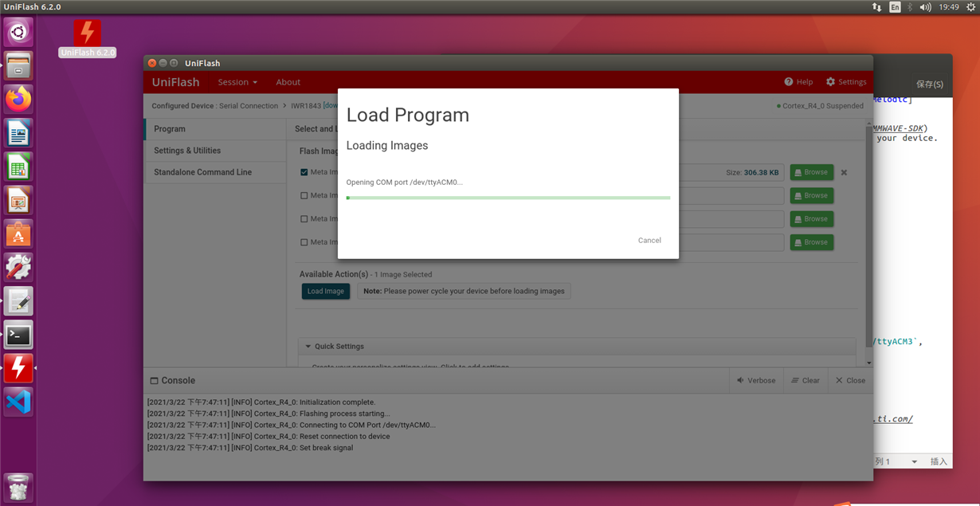This screenshot has width=980, height=506.
Task: Launch Visual Studio Code from the dock
Action: [18, 402]
